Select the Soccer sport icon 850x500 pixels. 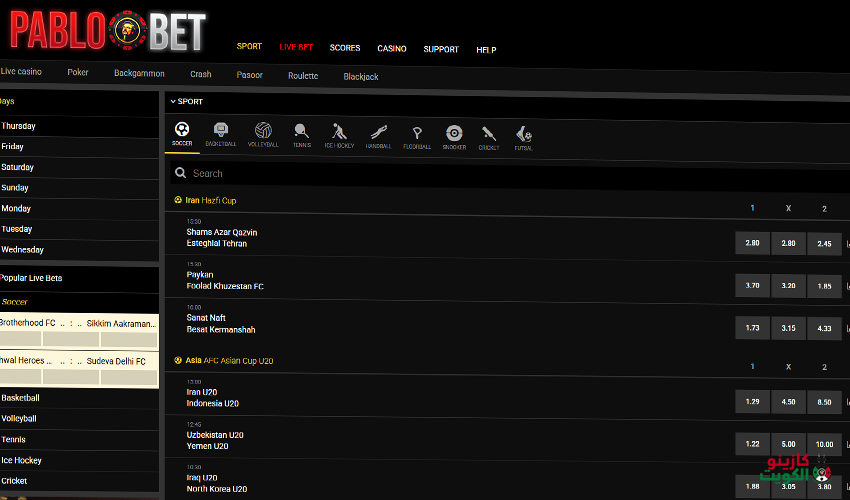point(182,134)
